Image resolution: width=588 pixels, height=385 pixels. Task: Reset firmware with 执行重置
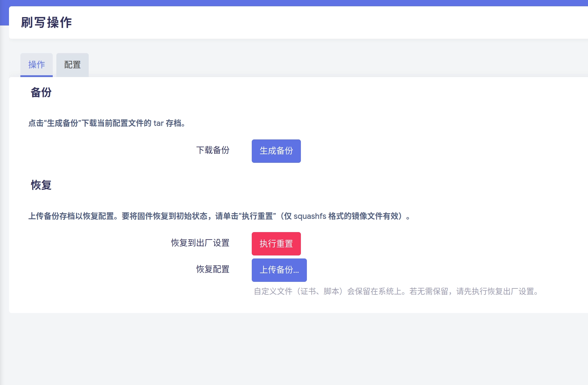click(x=276, y=243)
